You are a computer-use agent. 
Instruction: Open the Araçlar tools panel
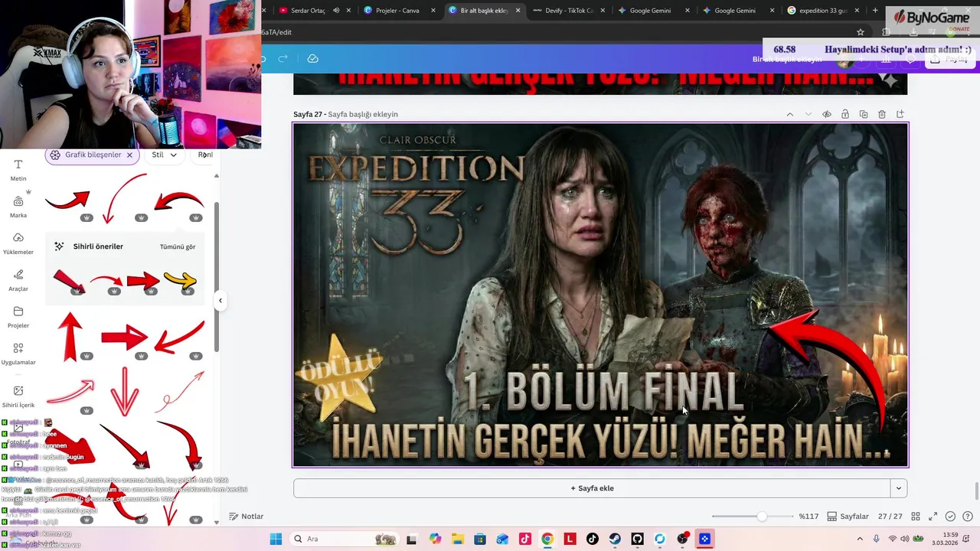(18, 280)
